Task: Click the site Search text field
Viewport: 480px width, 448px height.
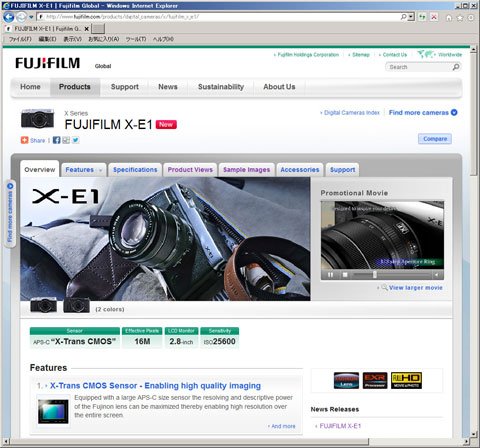Action: click(418, 67)
